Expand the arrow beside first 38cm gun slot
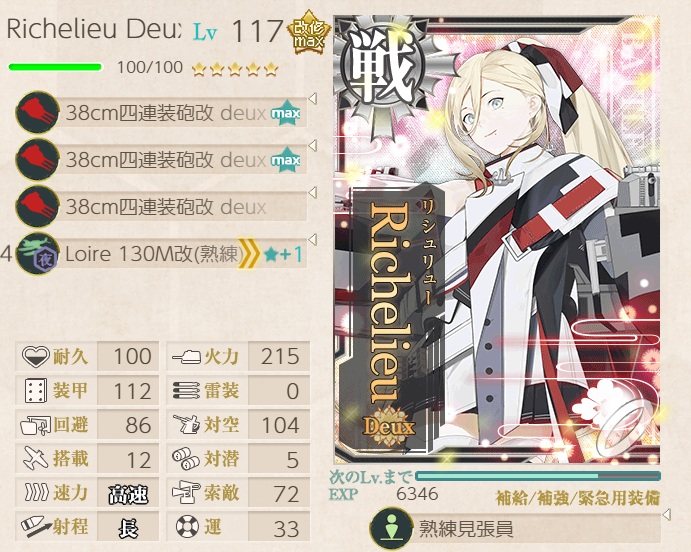691x552 pixels. click(x=312, y=99)
